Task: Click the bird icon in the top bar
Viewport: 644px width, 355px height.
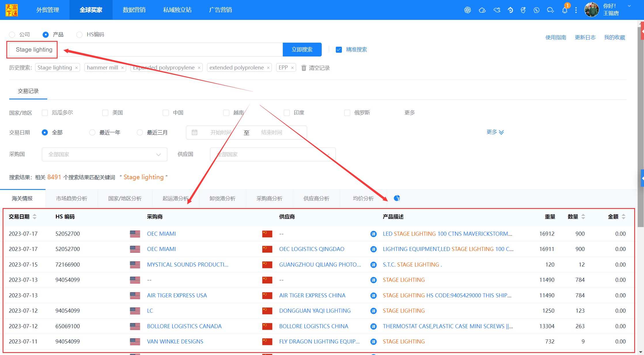Action: point(497,10)
